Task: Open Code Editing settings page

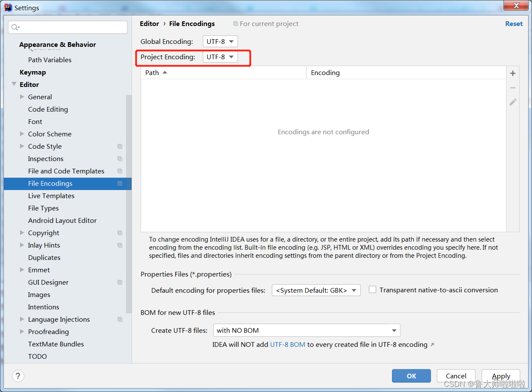Action: 48,109
